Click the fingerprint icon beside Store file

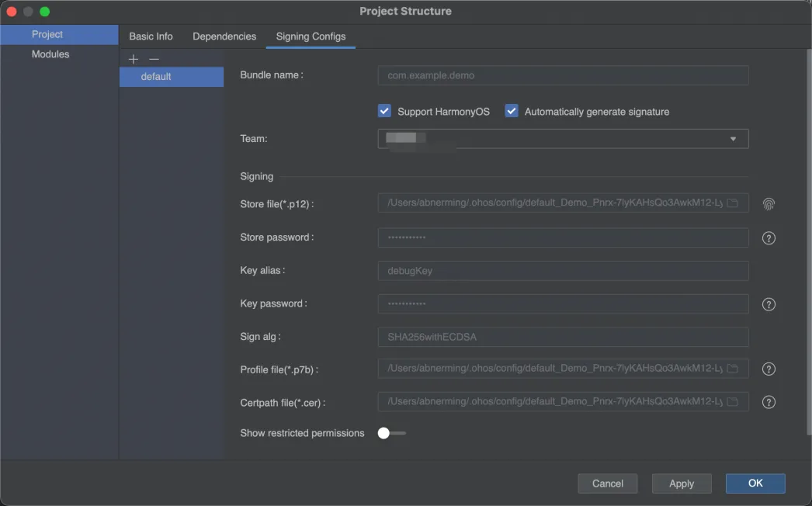[x=769, y=204]
